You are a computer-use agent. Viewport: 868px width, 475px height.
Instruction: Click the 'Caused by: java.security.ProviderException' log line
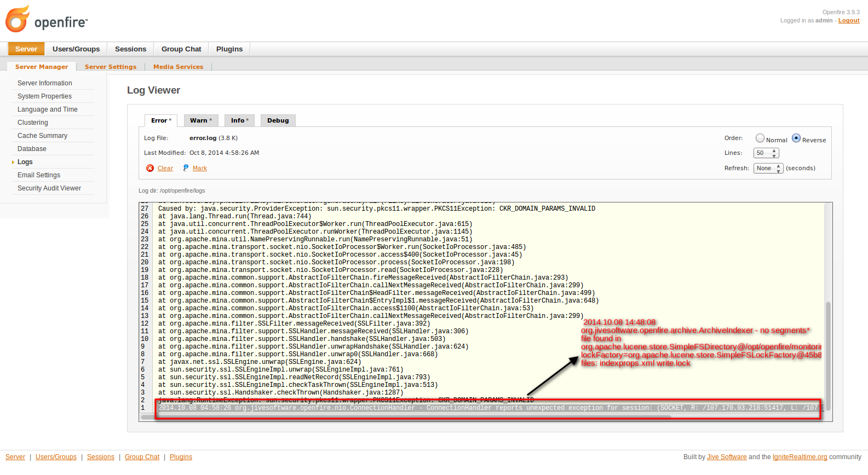[x=377, y=208]
